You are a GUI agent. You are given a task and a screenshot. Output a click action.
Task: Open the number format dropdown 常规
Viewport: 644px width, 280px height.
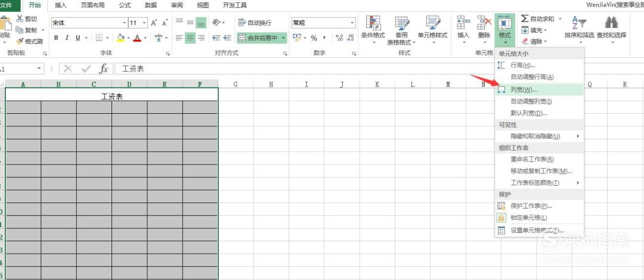(352, 23)
